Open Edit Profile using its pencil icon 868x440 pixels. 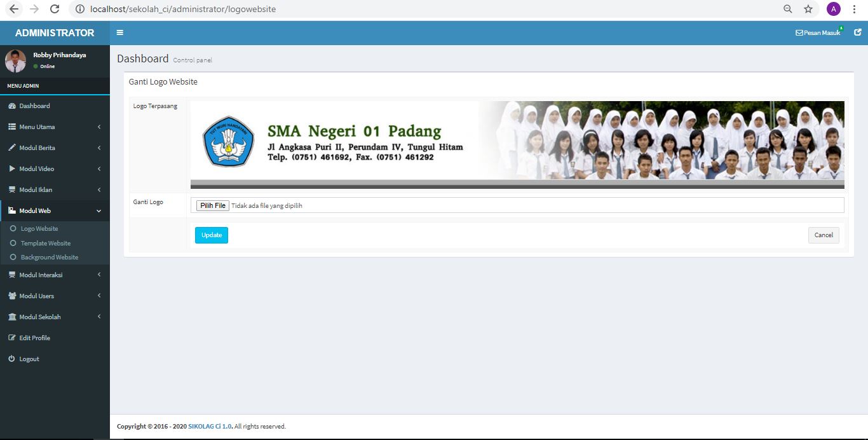[13, 338]
